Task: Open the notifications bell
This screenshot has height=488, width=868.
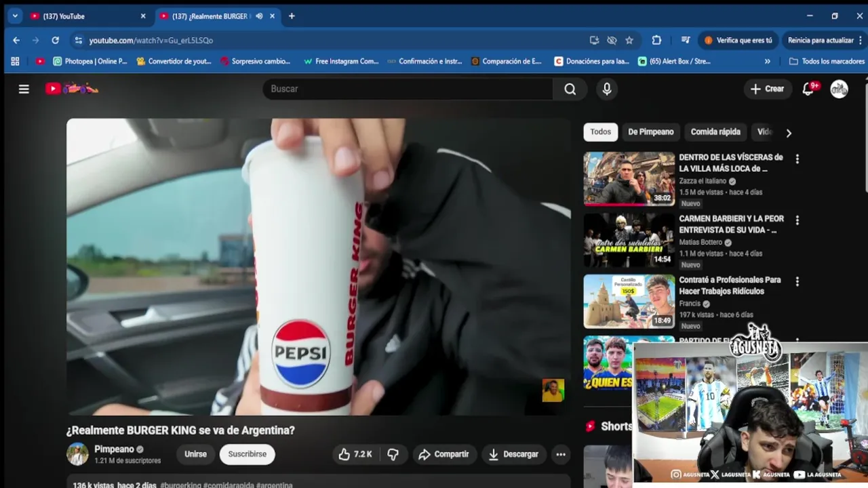Action: pyautogui.click(x=808, y=89)
